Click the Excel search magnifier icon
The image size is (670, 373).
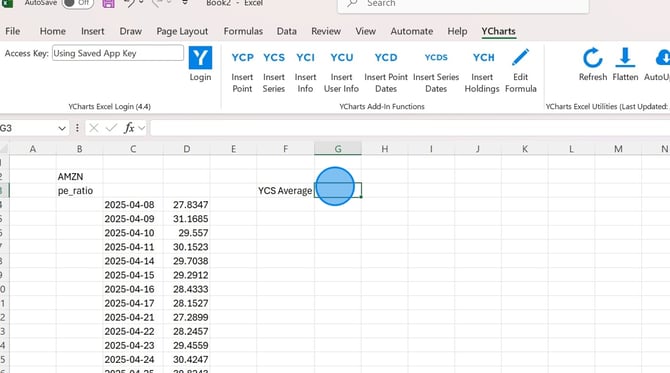click(352, 3)
